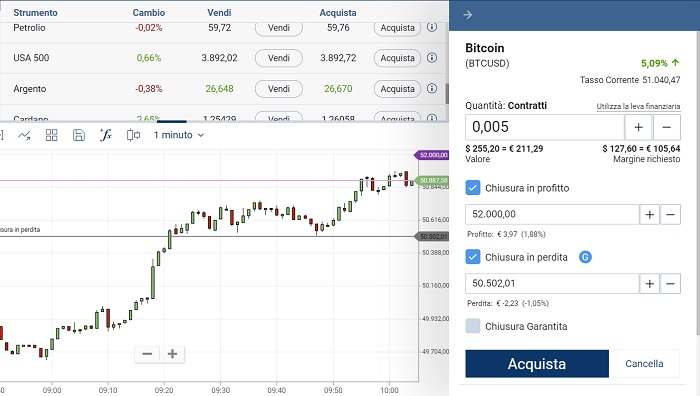Click Acquista button for Argento
Viewport: 700px width, 396px height.
click(x=397, y=89)
